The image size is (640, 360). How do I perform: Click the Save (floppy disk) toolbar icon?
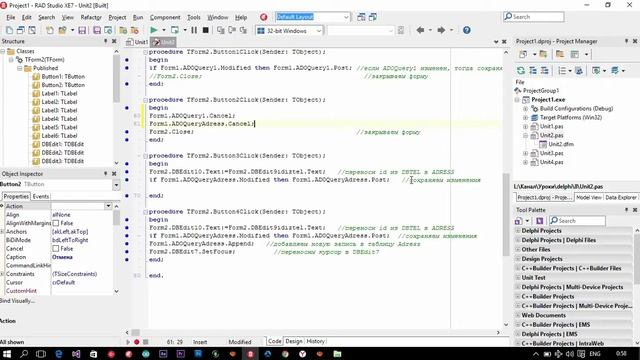click(82, 30)
